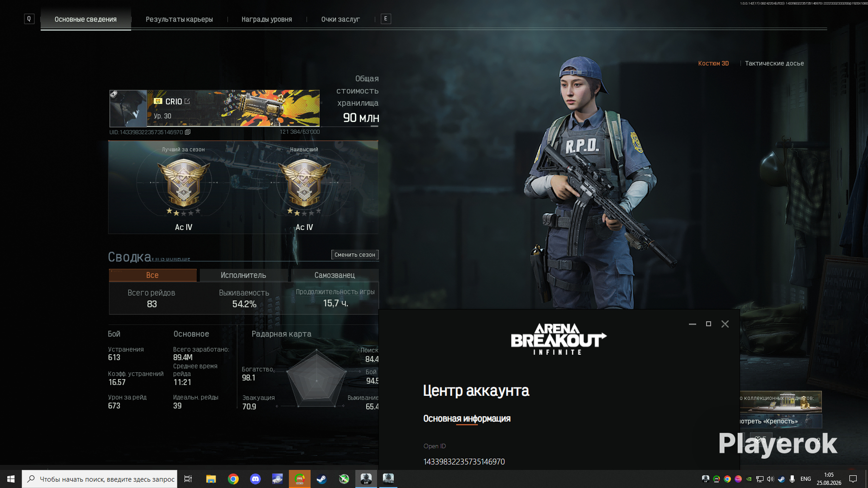Screen dimensions: 868x488
Task: Open the Крепость view button
Action: click(x=780, y=421)
